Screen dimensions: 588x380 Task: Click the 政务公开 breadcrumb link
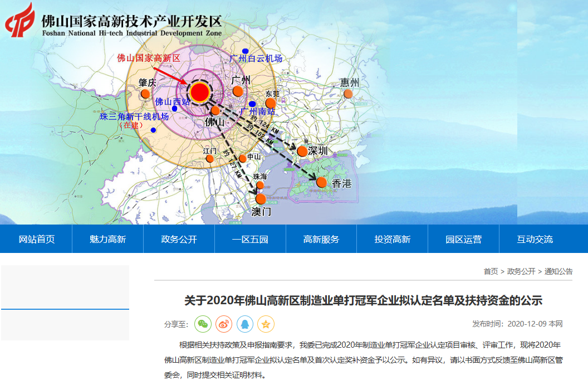[x=521, y=271]
